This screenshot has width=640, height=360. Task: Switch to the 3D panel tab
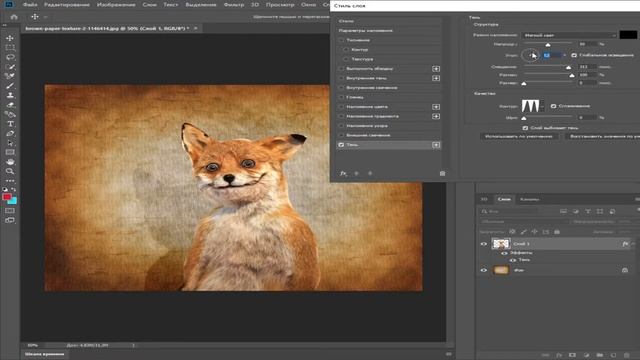pos(484,199)
